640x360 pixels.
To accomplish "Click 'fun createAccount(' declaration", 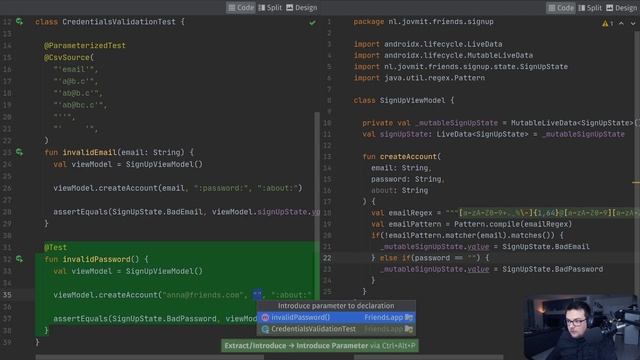I will click(x=402, y=157).
